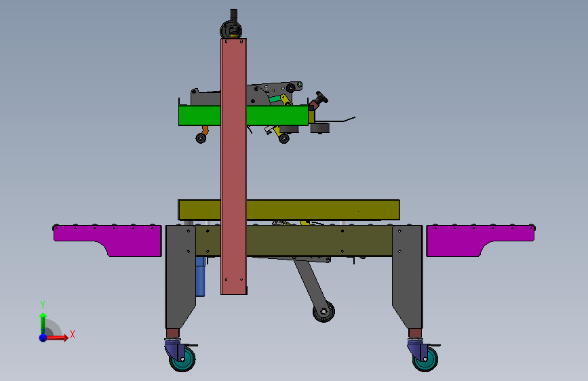Click the green Y axis of the triad
Image resolution: width=588 pixels, height=381 pixels.
pyautogui.click(x=43, y=323)
